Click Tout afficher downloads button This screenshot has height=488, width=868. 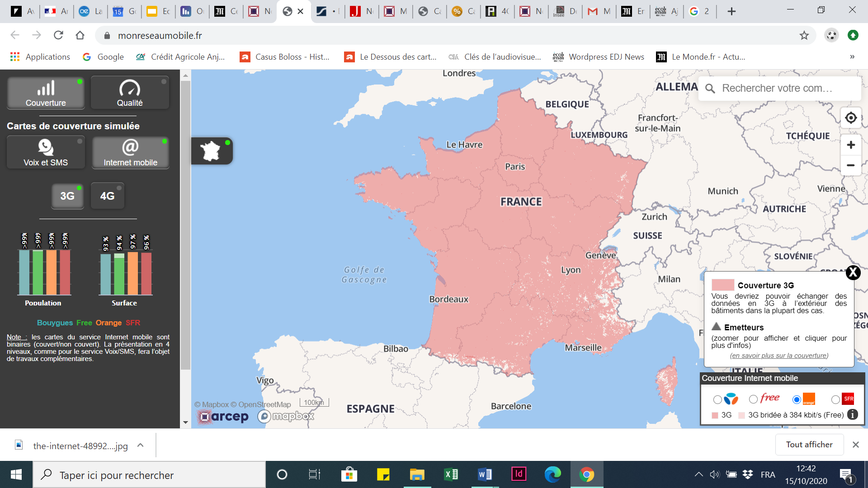click(x=809, y=445)
